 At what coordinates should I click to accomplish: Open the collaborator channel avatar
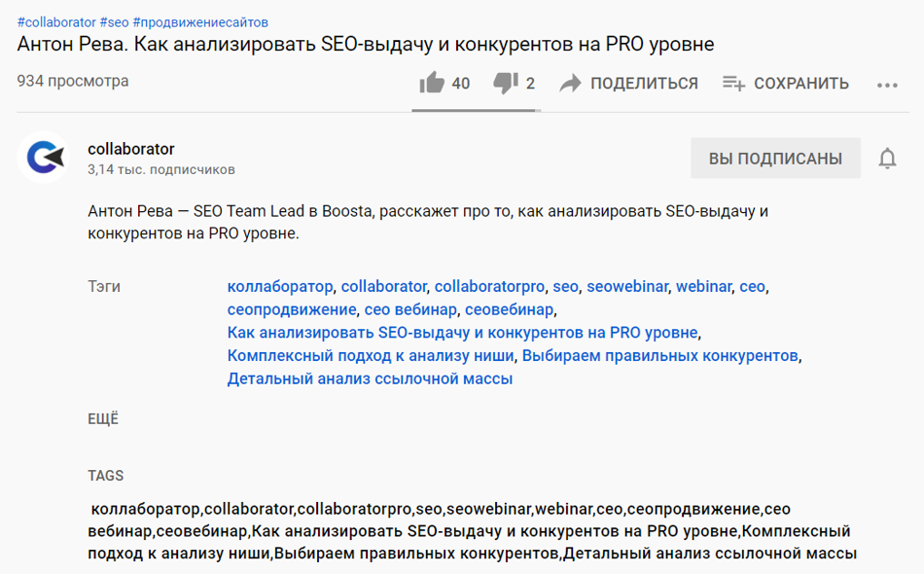(x=42, y=157)
